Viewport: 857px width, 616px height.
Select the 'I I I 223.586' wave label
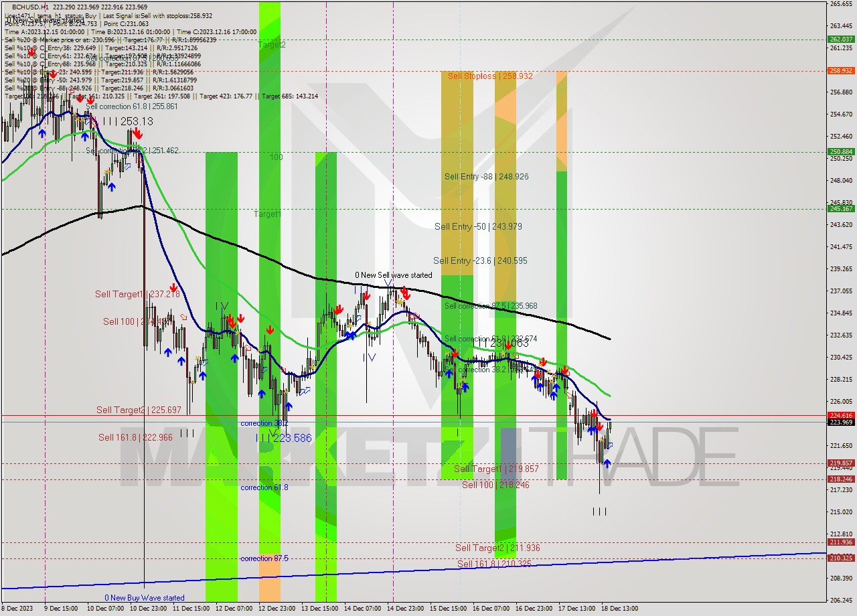(285, 438)
